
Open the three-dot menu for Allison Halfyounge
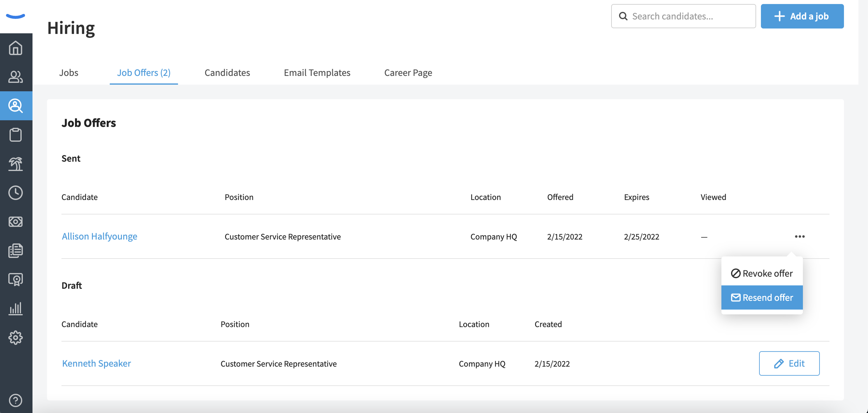point(800,236)
